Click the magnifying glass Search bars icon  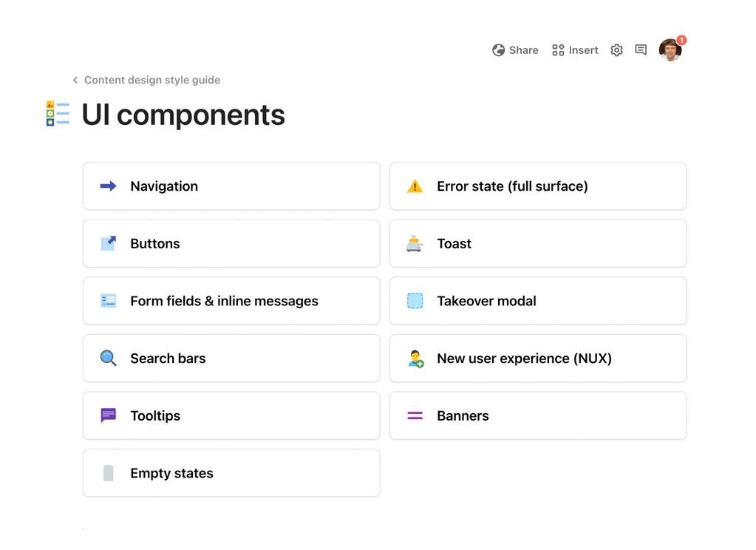(109, 359)
